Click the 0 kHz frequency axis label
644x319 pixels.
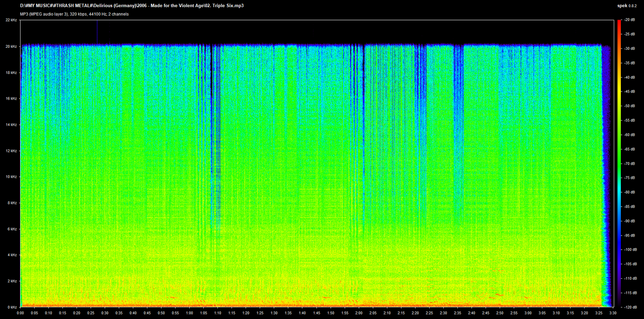coord(13,307)
